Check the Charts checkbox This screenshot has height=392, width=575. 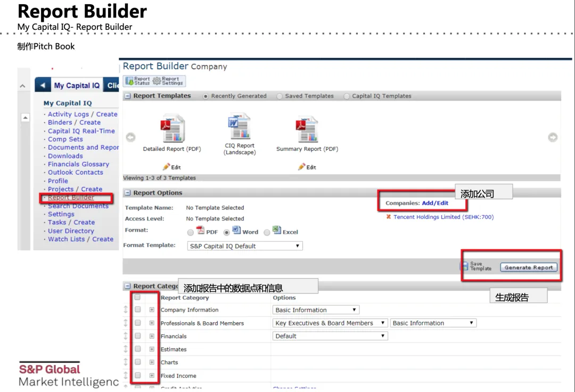(138, 362)
